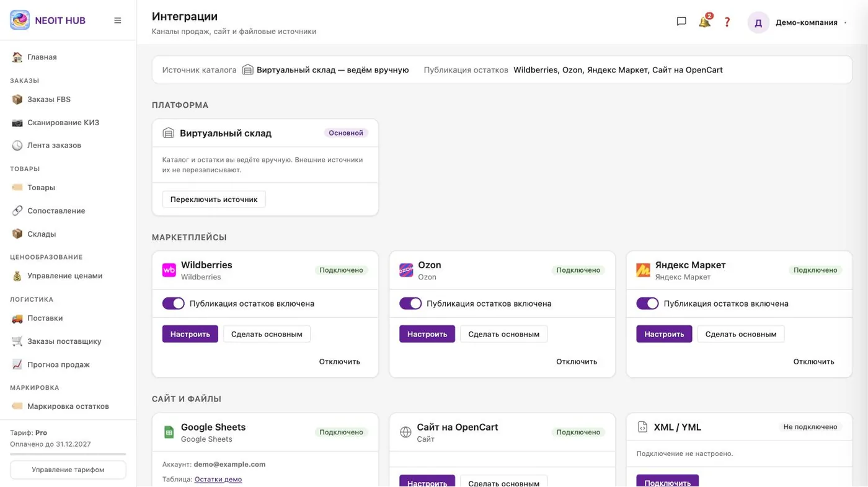Open the Остатки демо table link
Viewport: 868px width, 487px height.
(218, 480)
